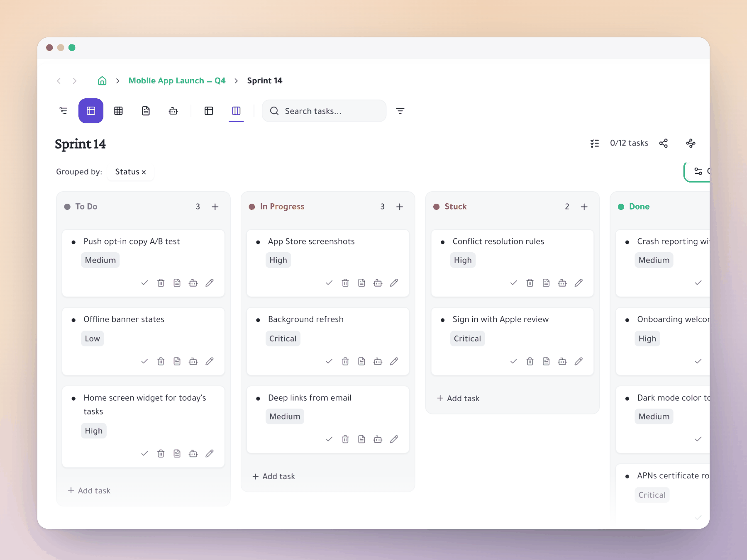747x560 pixels.
Task: Open notes for Conflict resolution rules card
Action: click(x=546, y=283)
